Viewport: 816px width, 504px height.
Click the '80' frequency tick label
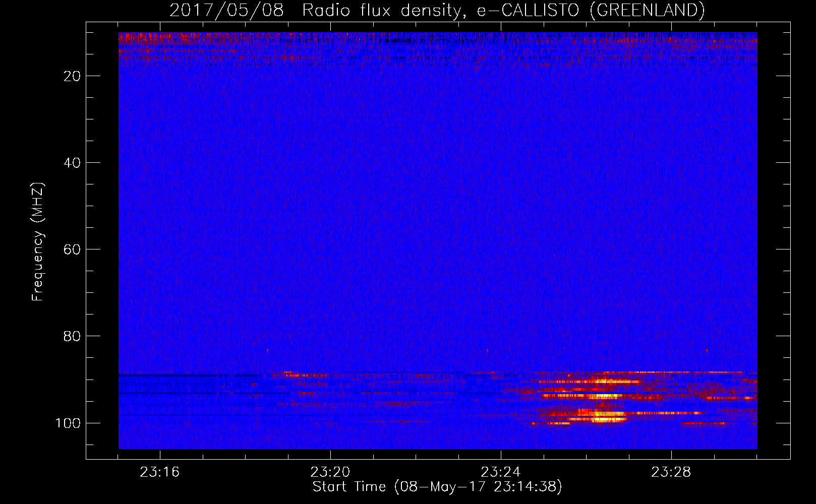[72, 336]
